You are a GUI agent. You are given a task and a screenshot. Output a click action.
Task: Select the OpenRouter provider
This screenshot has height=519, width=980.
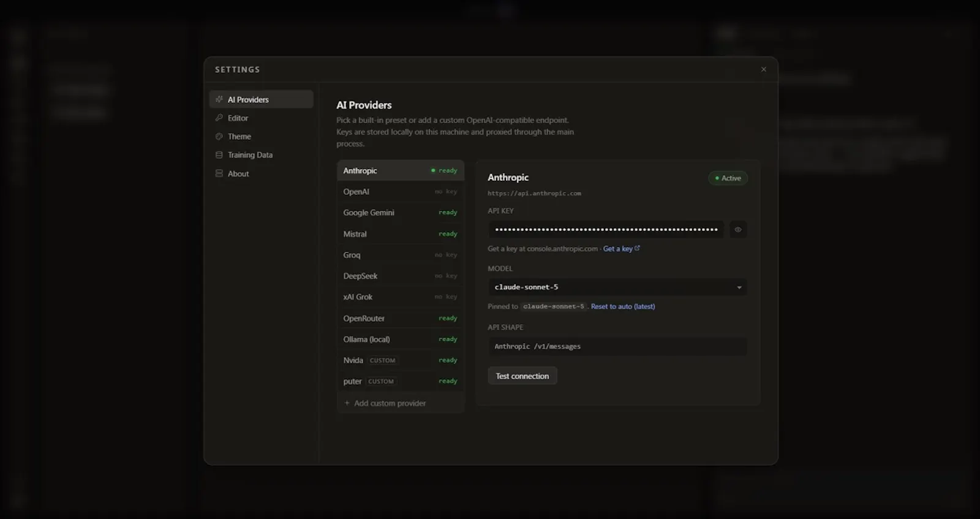(401, 318)
